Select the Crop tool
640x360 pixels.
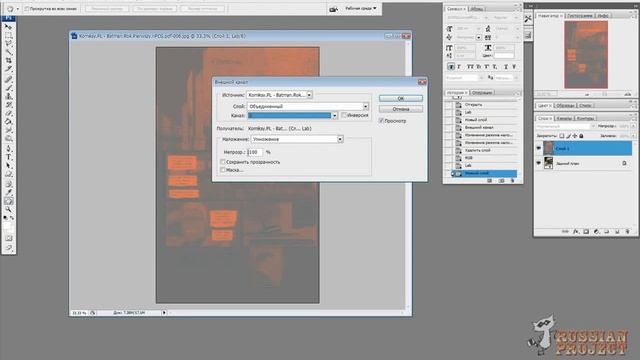8,60
